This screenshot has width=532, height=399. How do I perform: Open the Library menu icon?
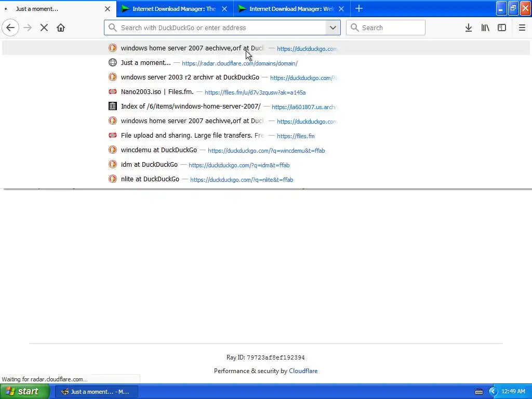[x=485, y=28]
